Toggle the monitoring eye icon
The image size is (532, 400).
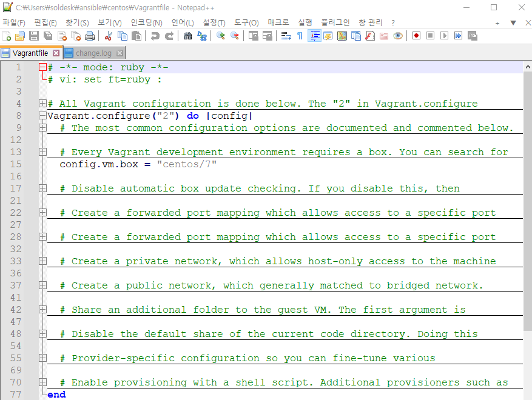point(398,36)
